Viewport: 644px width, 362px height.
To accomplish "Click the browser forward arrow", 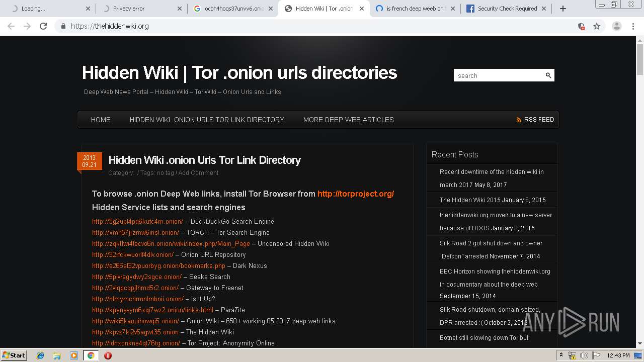I will coord(27,26).
